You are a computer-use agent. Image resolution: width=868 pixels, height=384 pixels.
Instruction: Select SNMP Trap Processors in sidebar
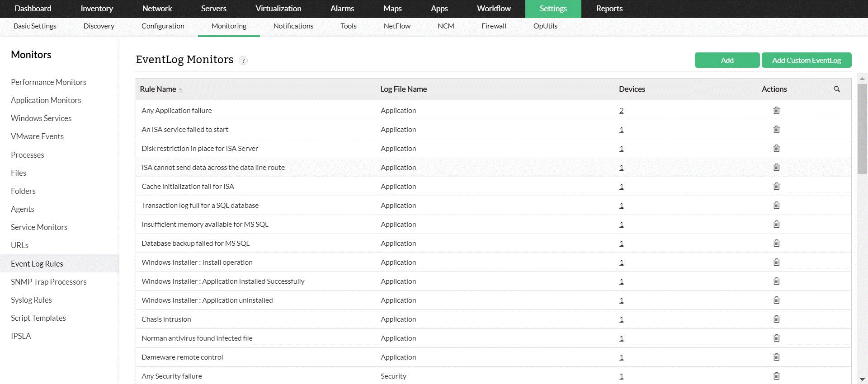49,282
